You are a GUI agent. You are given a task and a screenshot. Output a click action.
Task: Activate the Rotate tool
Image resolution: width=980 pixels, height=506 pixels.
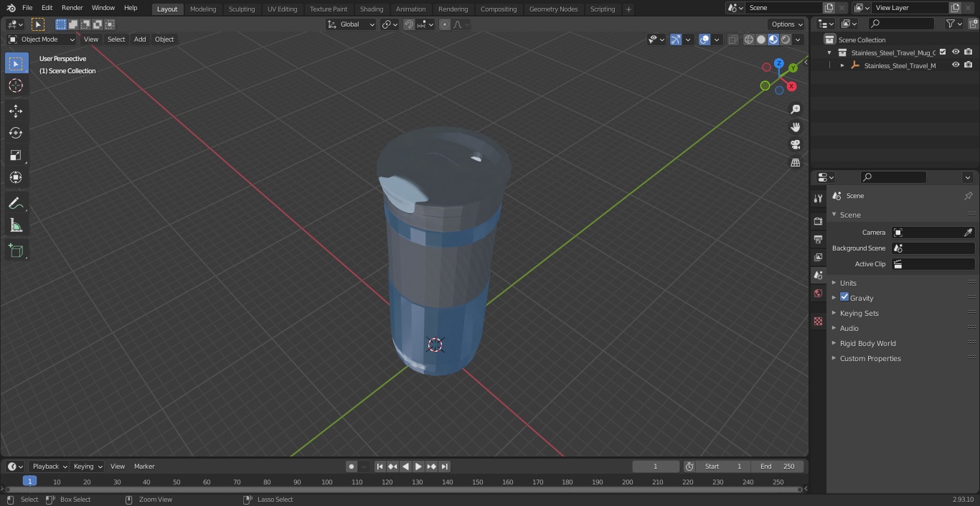point(16,133)
